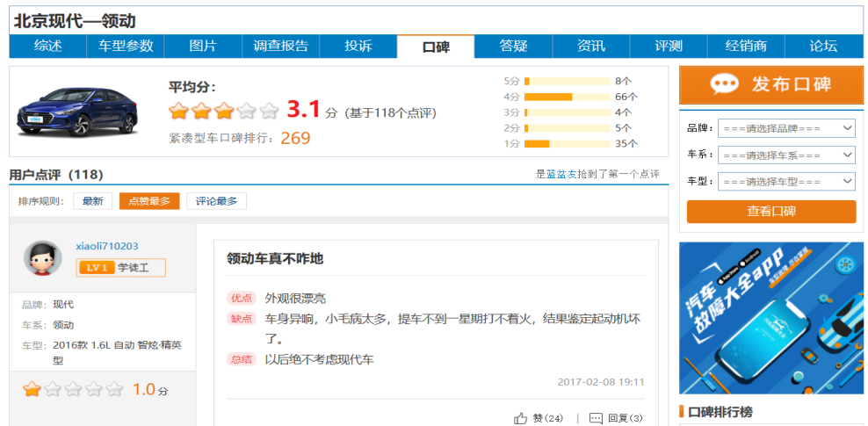Image resolution: width=868 pixels, height=426 pixels.
Task: Click the average score star rating
Action: pyautogui.click(x=224, y=111)
